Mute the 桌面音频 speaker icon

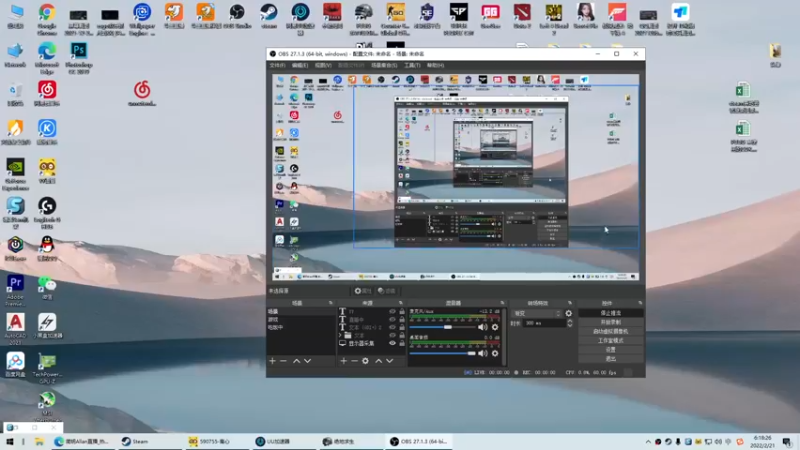(482, 353)
